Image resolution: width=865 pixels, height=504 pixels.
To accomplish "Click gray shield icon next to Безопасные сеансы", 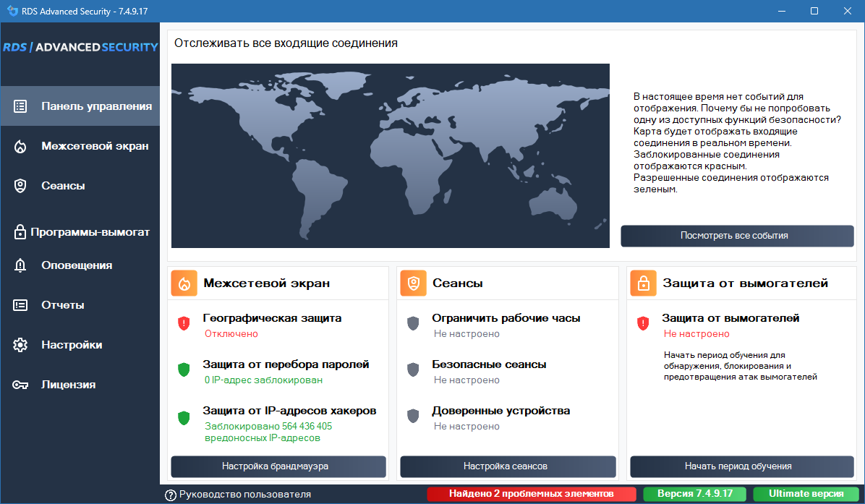I will 413,370.
